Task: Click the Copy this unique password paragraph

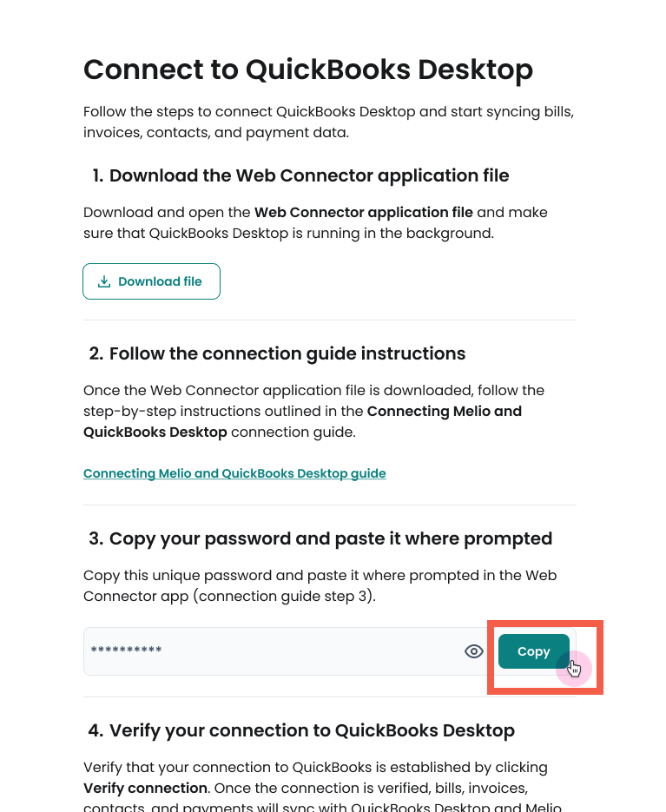Action: point(320,585)
